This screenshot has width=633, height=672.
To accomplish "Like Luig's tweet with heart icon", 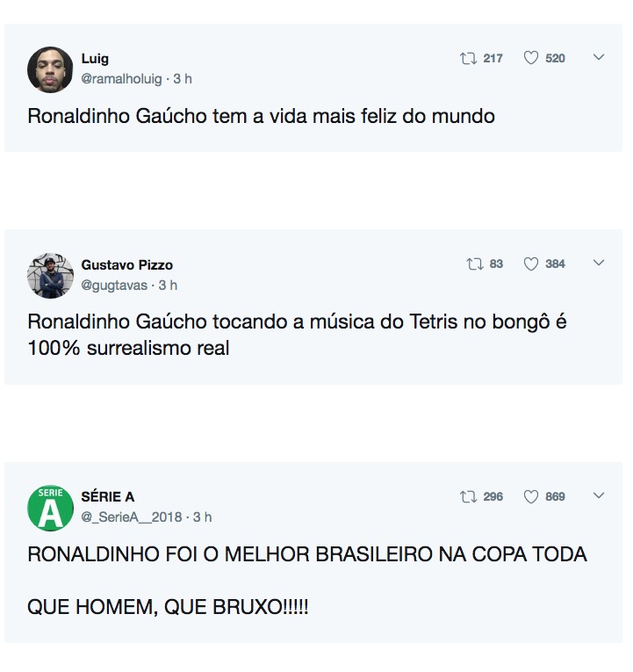I will point(530,59).
